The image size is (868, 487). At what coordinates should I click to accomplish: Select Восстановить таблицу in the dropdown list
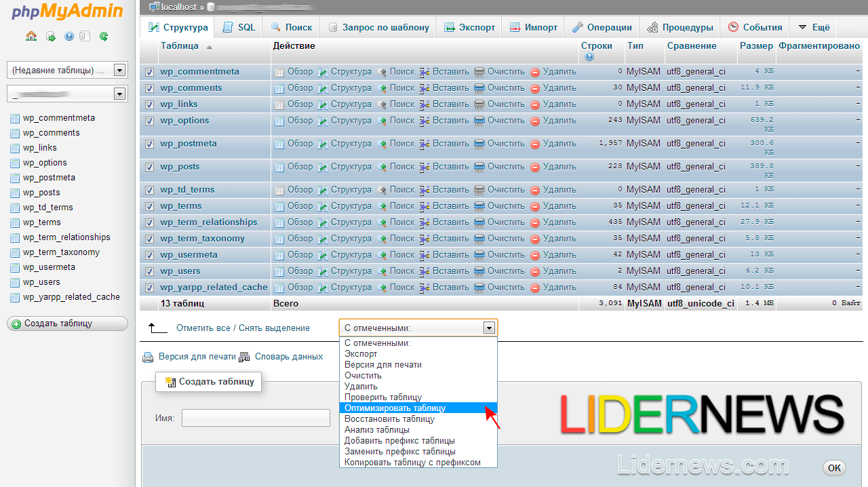[418, 419]
